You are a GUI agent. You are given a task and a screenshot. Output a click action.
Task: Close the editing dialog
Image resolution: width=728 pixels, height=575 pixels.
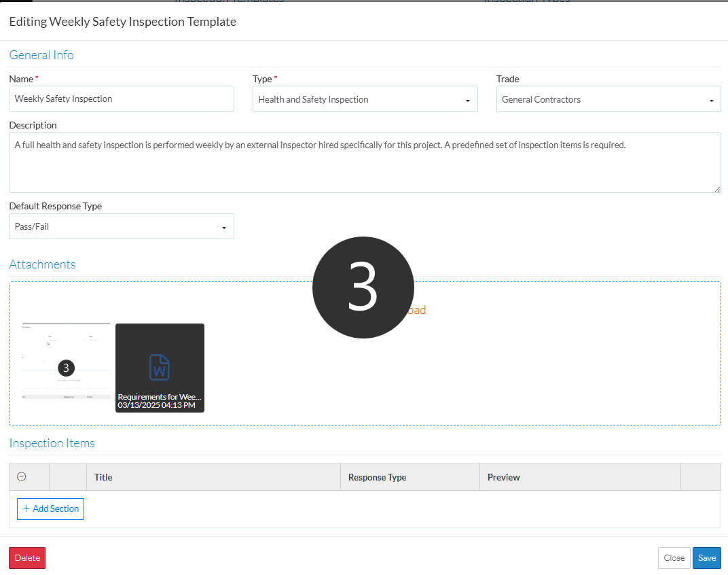[674, 558]
